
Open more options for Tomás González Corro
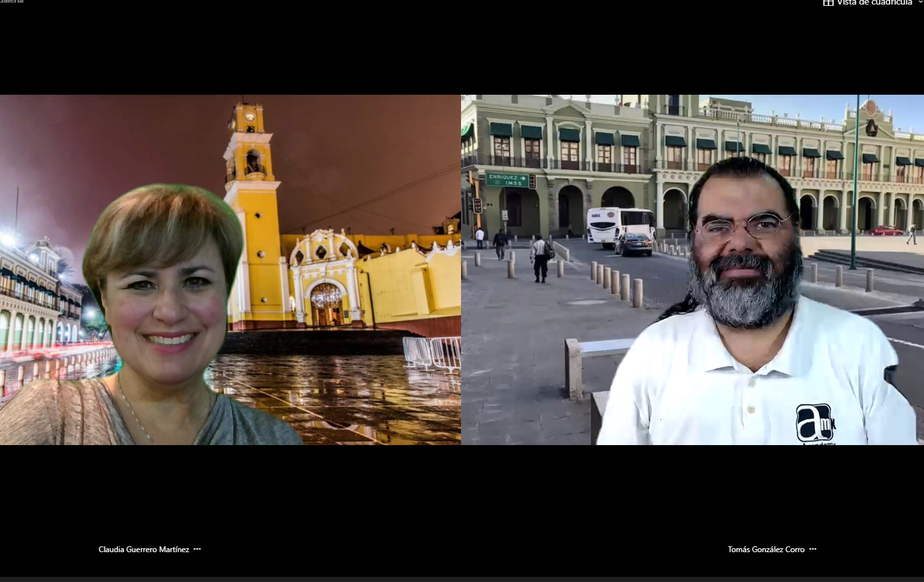pos(812,549)
